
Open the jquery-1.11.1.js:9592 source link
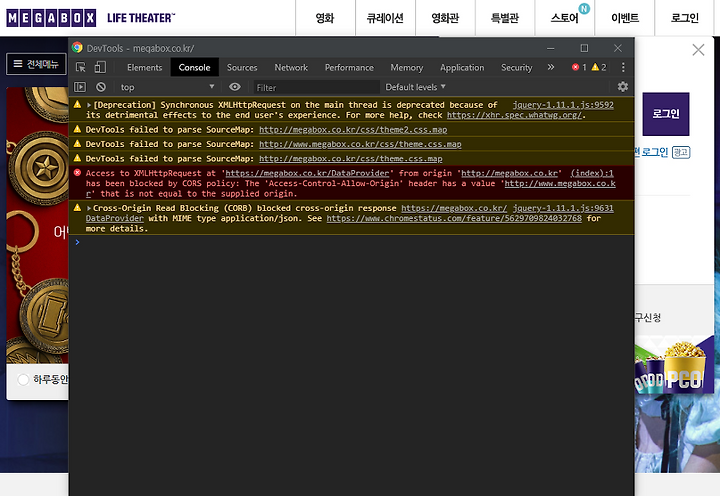563,105
